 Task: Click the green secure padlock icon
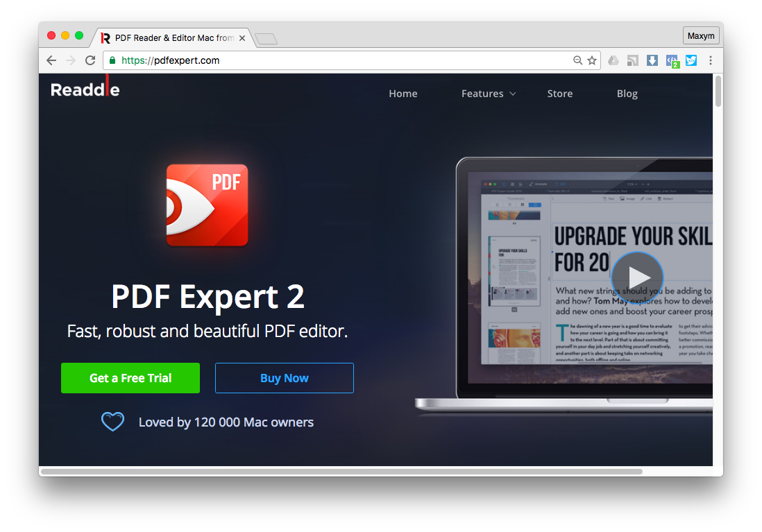point(112,60)
